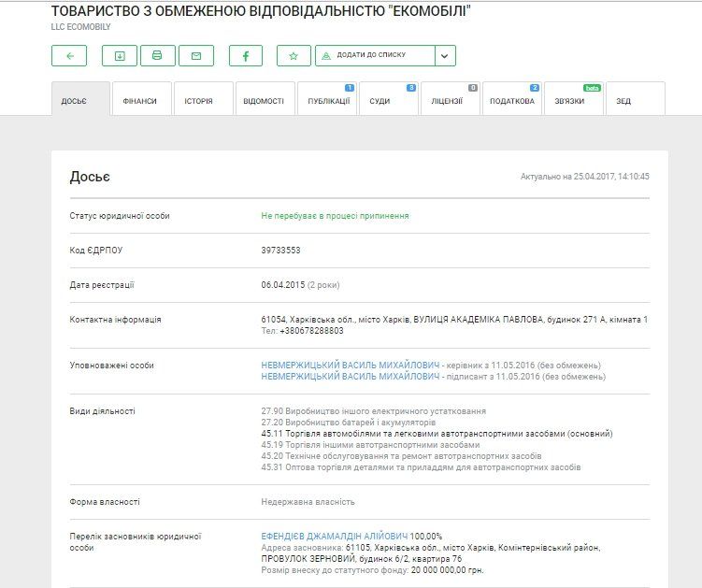Expand the list dropdown arrow

[x=445, y=55]
